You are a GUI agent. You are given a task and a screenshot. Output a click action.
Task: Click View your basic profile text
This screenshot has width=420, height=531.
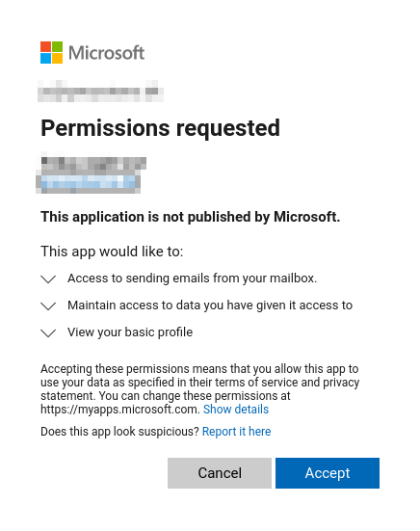pyautogui.click(x=130, y=332)
